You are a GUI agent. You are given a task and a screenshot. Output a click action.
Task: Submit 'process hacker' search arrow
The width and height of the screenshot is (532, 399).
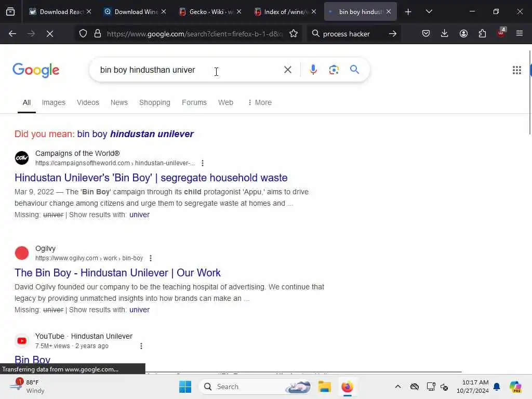click(x=393, y=34)
